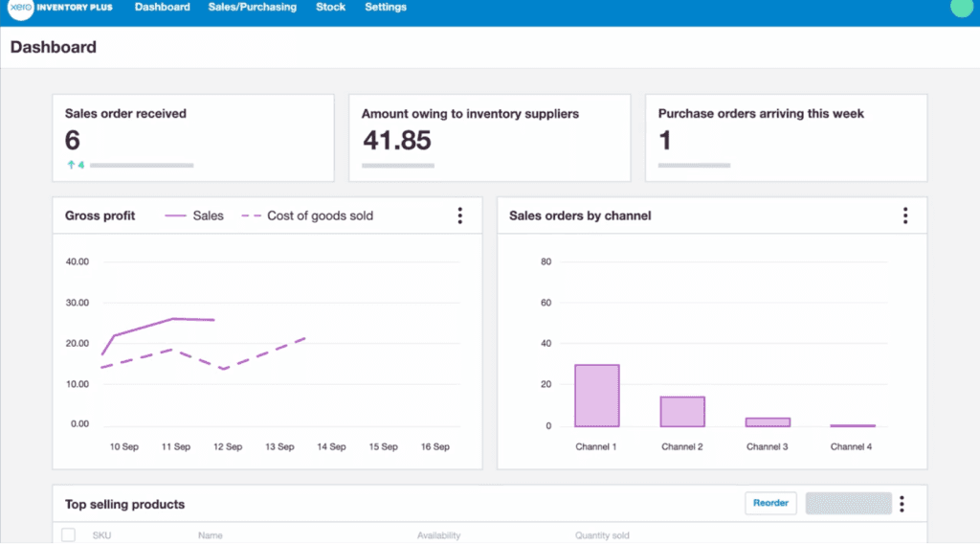Image resolution: width=980 pixels, height=545 pixels.
Task: Expand the Stock navigation menu
Action: [x=330, y=8]
